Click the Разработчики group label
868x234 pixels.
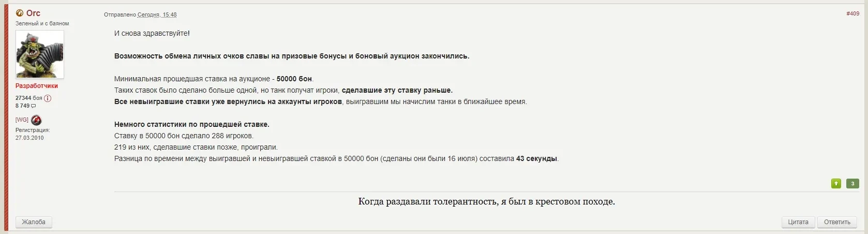pos(37,86)
